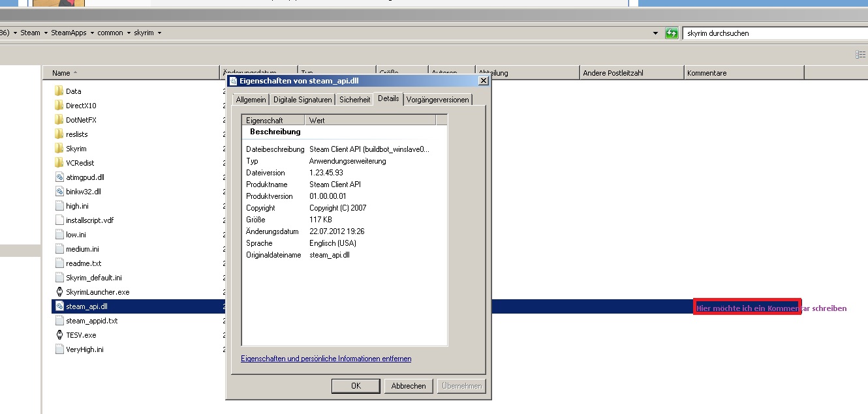Screen dimensions: 868x414
Task: Confirm the dialog with OK
Action: (356, 386)
